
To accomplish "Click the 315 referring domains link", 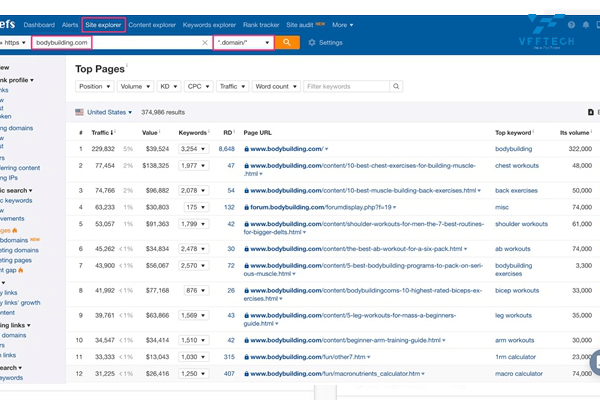I will [229, 357].
